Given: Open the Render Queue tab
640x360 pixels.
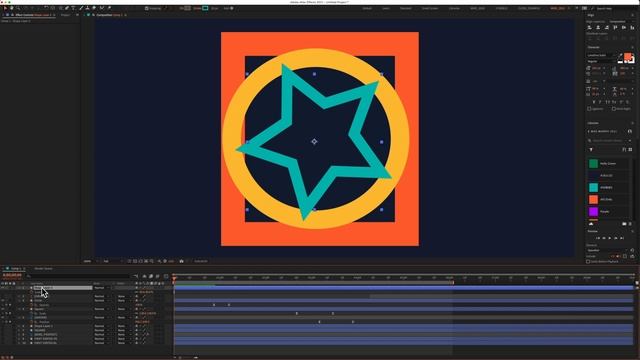Looking at the screenshot, I should coord(43,269).
